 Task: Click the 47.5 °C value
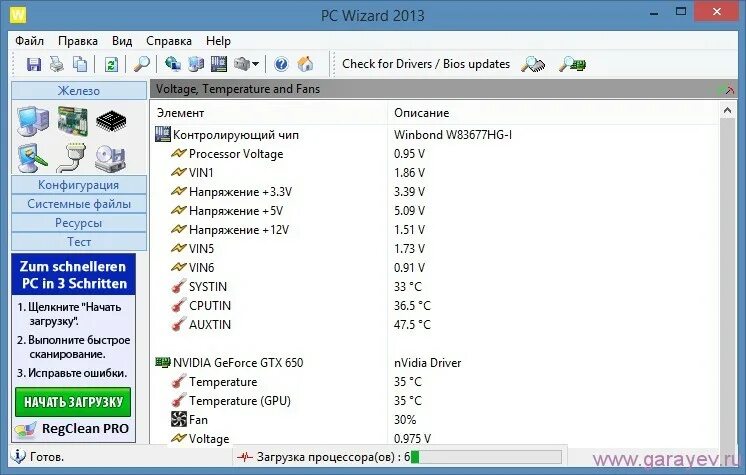[412, 325]
